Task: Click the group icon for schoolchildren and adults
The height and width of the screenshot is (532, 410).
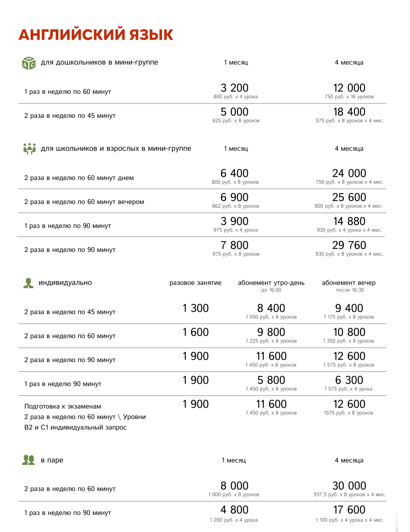Action: tap(29, 148)
